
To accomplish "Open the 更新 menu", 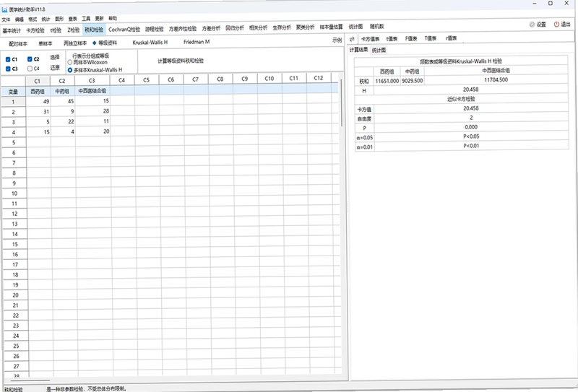I will point(99,19).
